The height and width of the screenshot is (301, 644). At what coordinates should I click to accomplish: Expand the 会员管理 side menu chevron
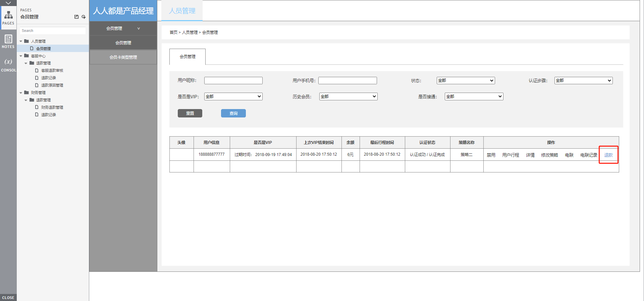tap(139, 29)
